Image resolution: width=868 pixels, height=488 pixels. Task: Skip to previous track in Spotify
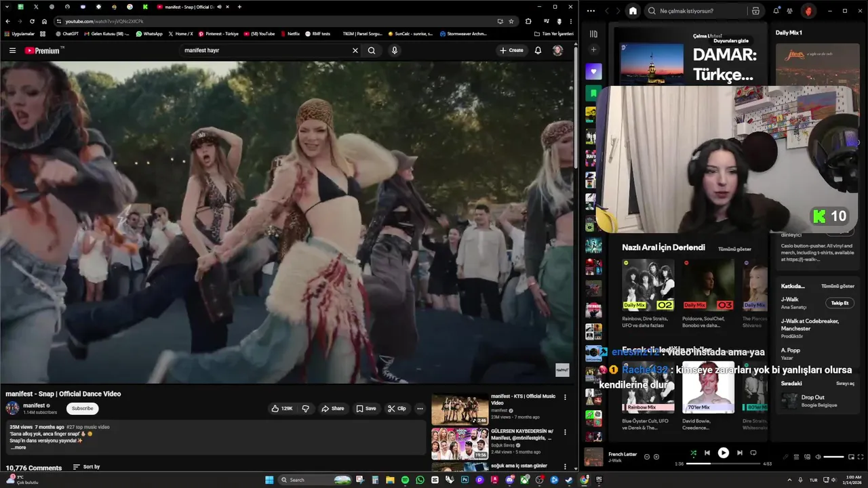pyautogui.click(x=707, y=453)
